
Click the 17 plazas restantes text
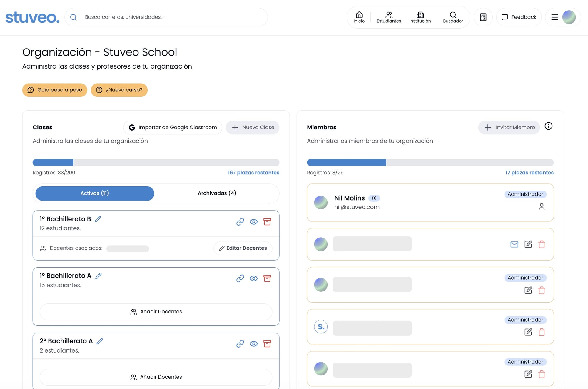coord(529,173)
